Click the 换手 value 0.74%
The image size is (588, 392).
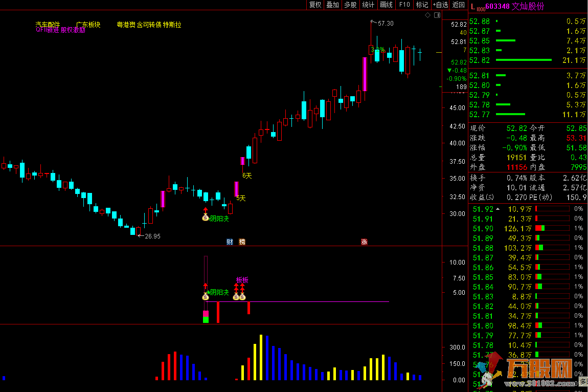pos(517,178)
